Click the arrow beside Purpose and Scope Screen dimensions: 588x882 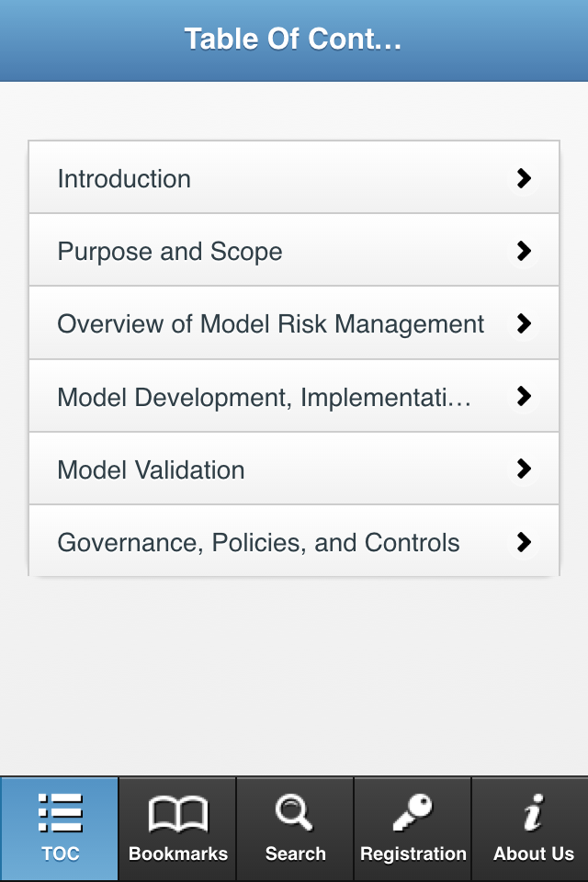pyautogui.click(x=524, y=251)
